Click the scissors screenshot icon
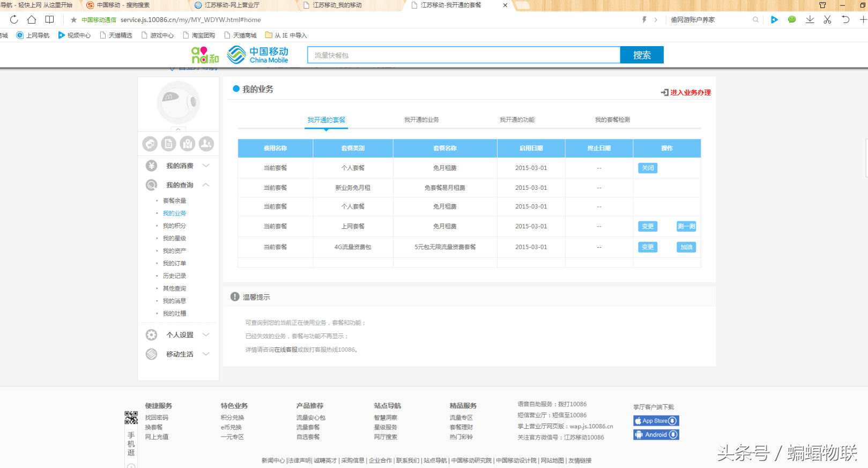Viewport: 868px width, 468px height. point(827,20)
